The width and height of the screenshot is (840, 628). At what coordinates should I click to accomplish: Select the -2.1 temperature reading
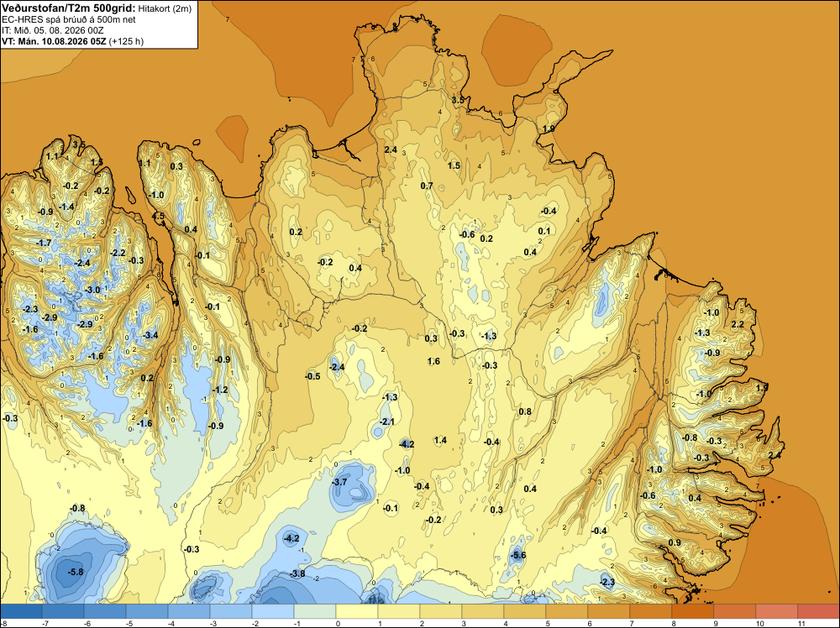click(x=386, y=421)
